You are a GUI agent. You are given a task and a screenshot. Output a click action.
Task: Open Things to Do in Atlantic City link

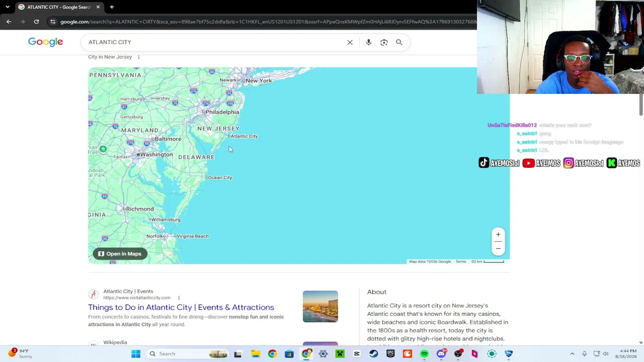tap(181, 307)
